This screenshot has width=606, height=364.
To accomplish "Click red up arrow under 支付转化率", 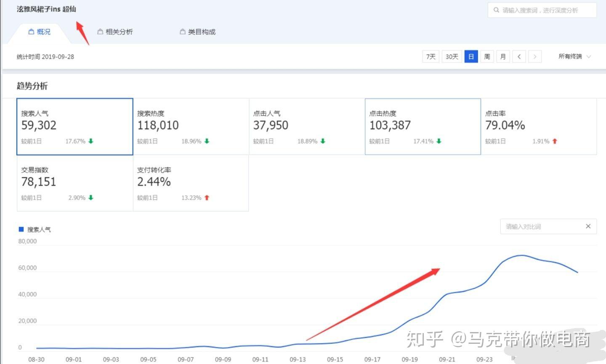I will [x=207, y=198].
